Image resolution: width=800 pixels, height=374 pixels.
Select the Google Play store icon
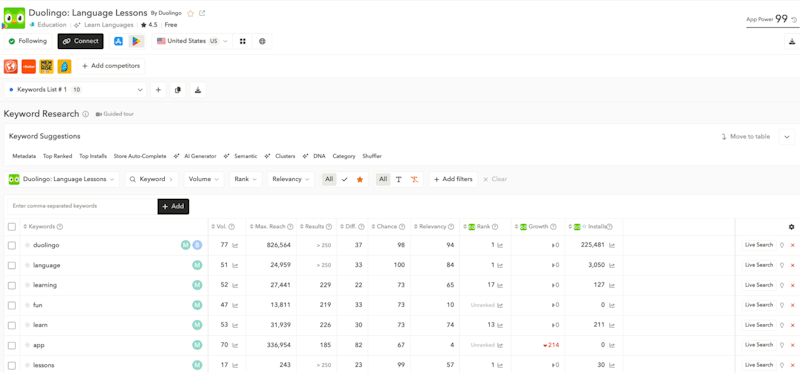pyautogui.click(x=136, y=41)
